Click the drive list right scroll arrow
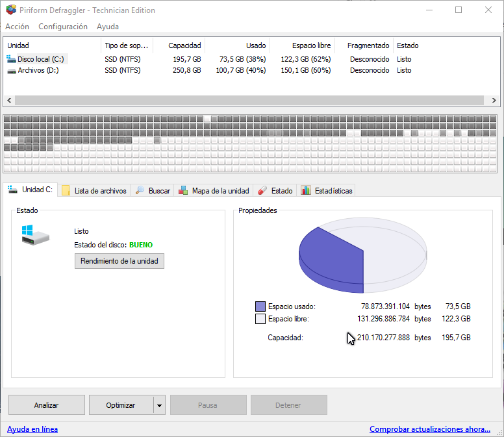 click(x=494, y=100)
